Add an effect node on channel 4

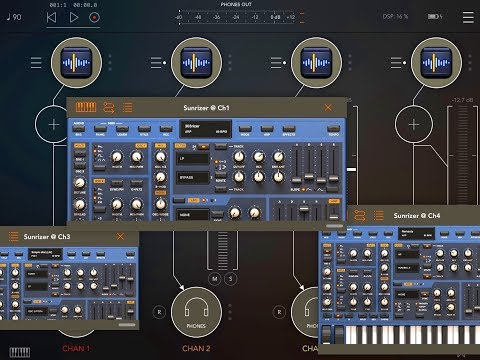pos(414,124)
